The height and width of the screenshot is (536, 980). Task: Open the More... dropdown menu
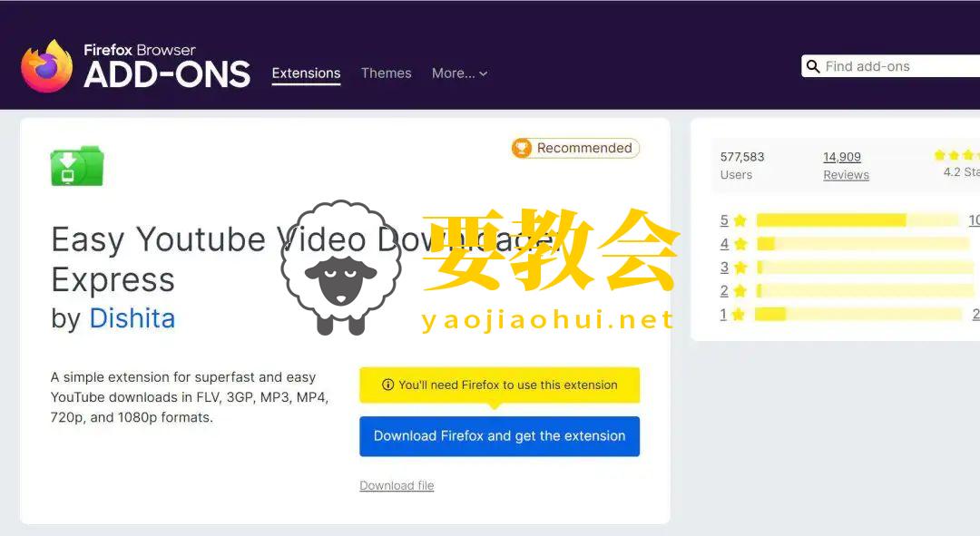click(x=459, y=73)
